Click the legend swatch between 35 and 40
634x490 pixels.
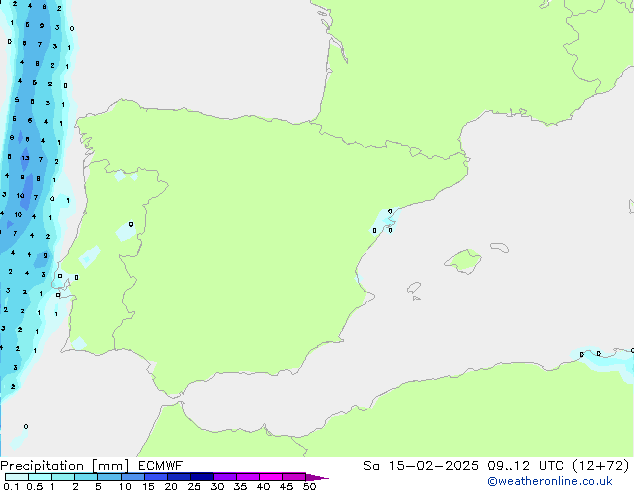247,477
